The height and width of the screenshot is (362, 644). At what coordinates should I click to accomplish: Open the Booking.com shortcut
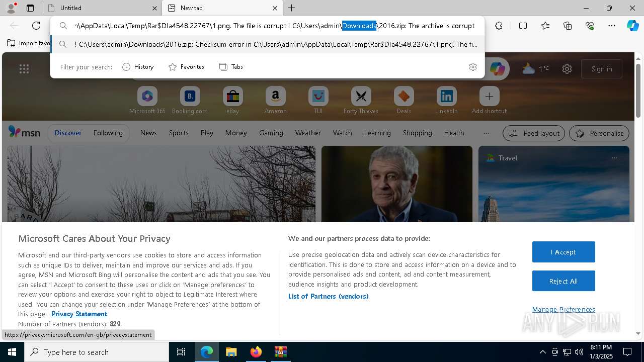[x=190, y=101]
